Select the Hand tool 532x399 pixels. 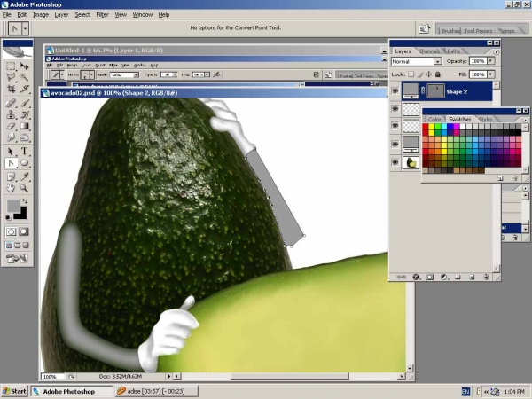pyautogui.click(x=11, y=188)
